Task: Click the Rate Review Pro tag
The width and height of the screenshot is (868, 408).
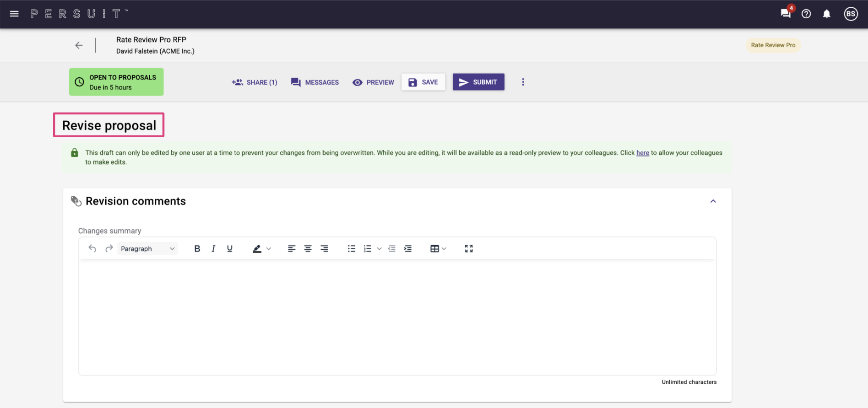Action: coord(773,45)
